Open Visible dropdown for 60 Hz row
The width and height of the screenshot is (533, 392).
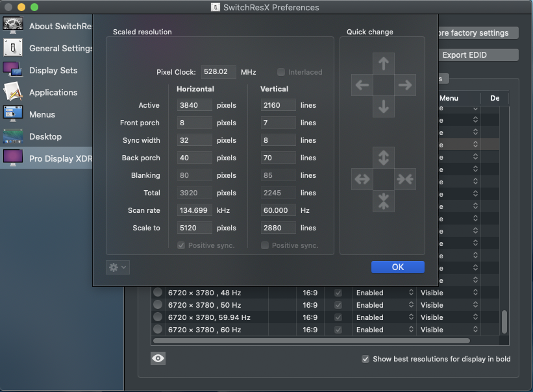point(449,330)
